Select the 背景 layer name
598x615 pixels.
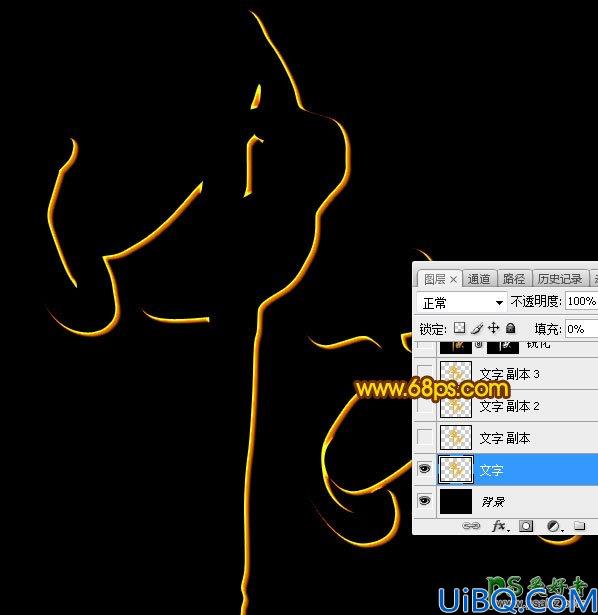[493, 502]
